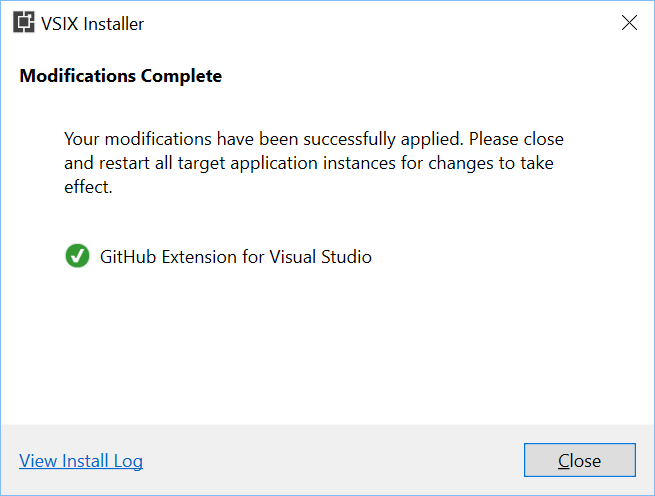Click the word 'effect.' in the message
Screen dimensions: 655x496
click(x=88, y=187)
